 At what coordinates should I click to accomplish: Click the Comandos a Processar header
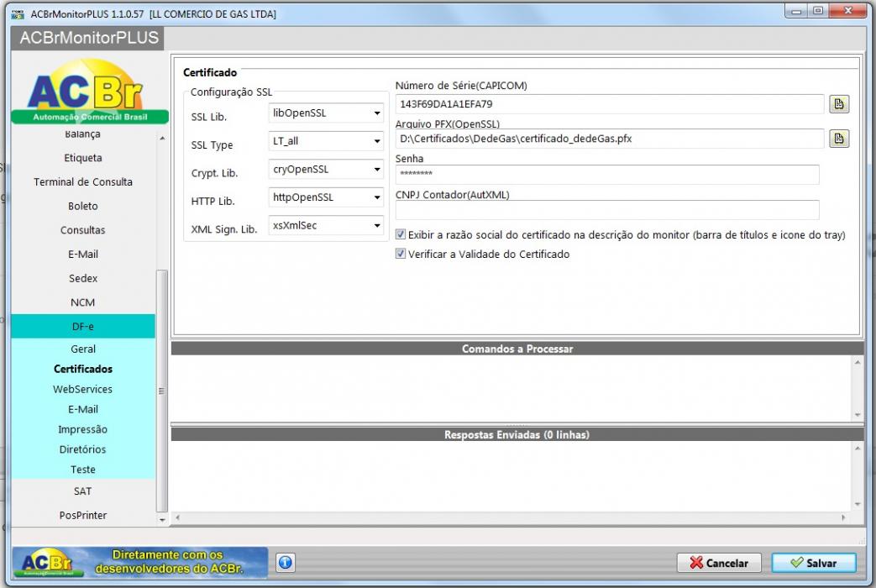click(517, 349)
